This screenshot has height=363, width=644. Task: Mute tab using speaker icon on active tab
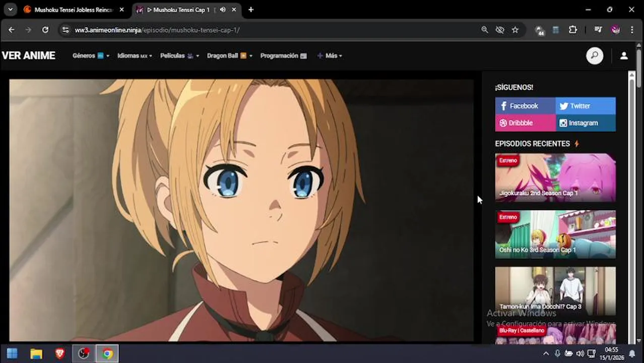[223, 10]
